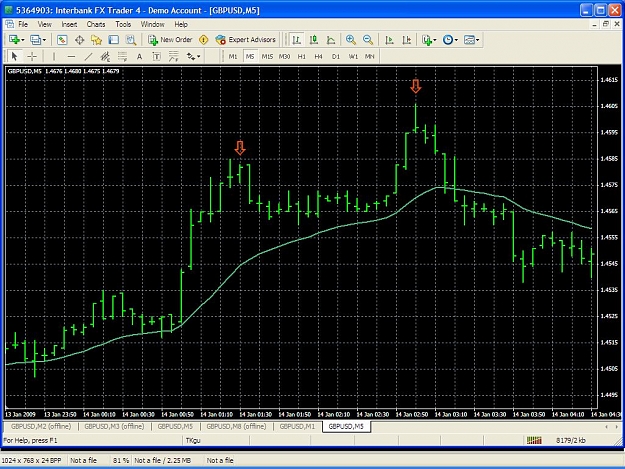Open the Window menu

tap(152, 24)
